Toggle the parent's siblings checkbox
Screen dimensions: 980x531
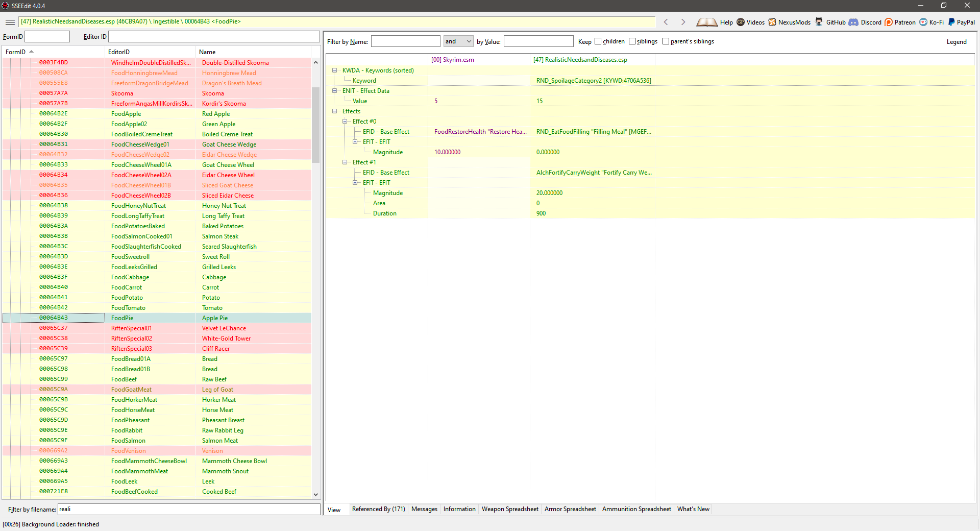(x=666, y=41)
